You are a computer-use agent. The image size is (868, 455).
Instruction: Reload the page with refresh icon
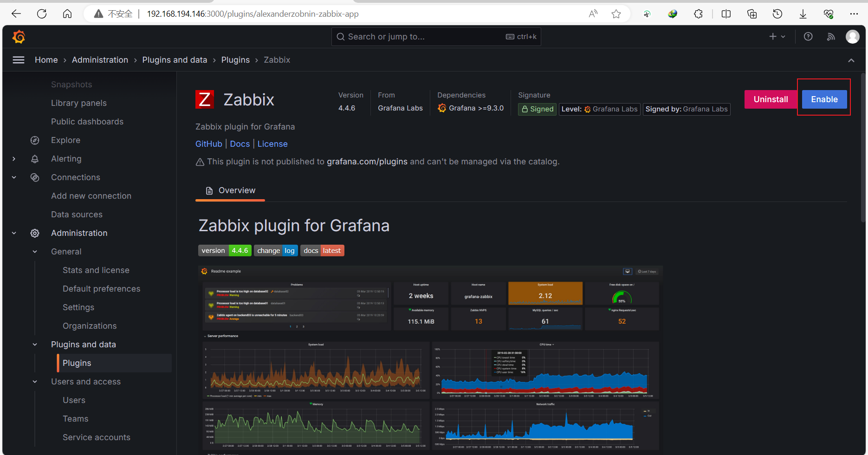pos(42,14)
